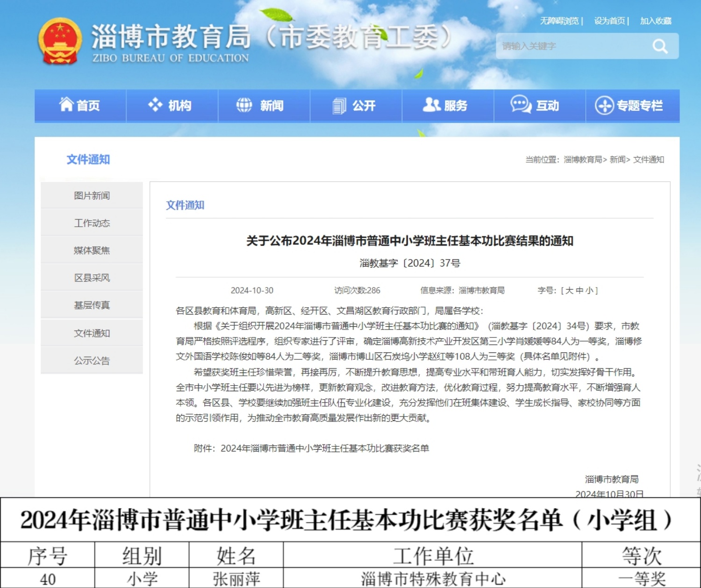Image resolution: width=701 pixels, height=588 pixels.
Task: Open 图片新闻 in the sidebar
Action: tap(92, 196)
